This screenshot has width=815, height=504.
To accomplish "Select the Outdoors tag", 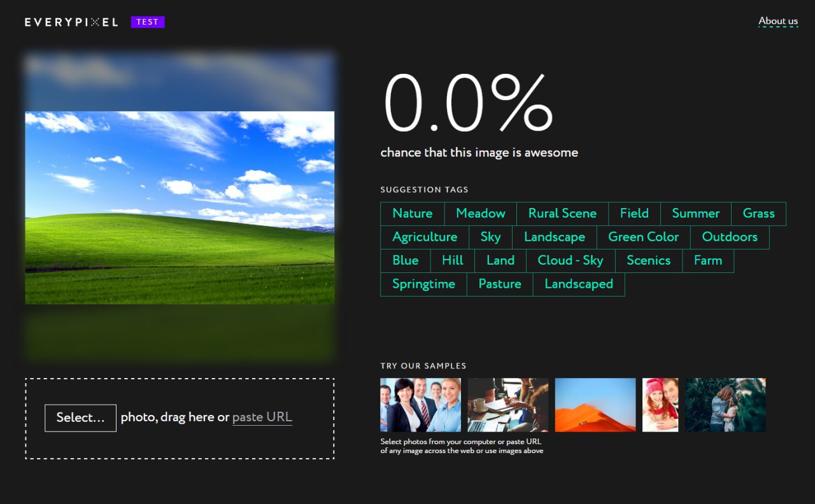I will point(730,237).
